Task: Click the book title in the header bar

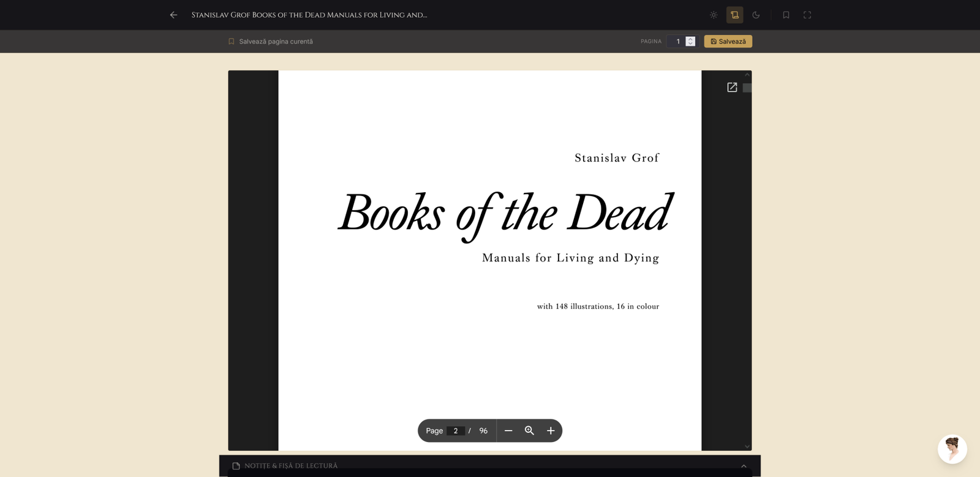Action: tap(309, 15)
